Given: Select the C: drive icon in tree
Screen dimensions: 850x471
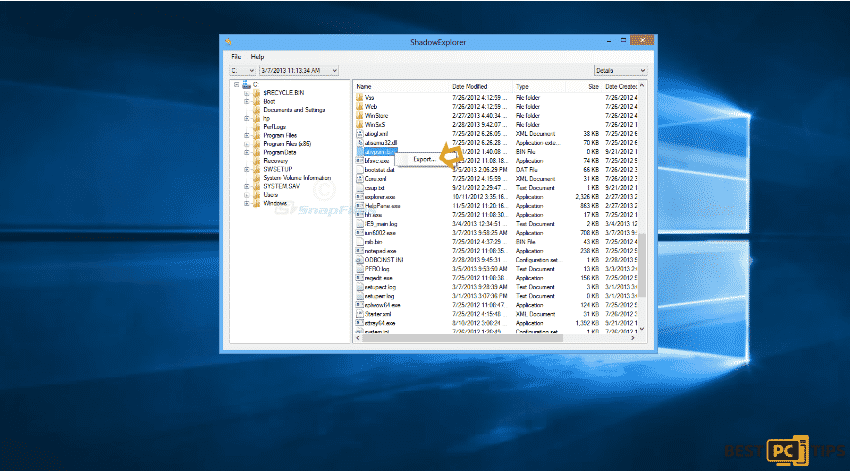Looking at the screenshot, I should pyautogui.click(x=246, y=85).
